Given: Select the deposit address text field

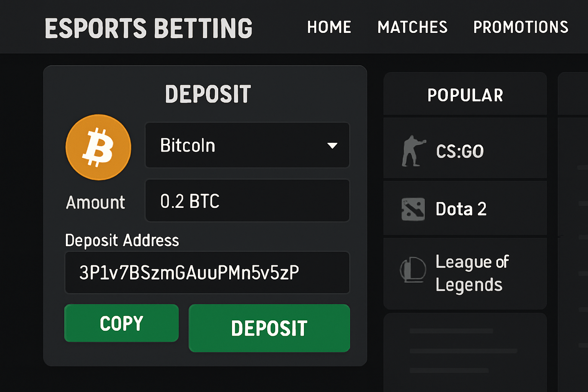Looking at the screenshot, I should (x=207, y=273).
